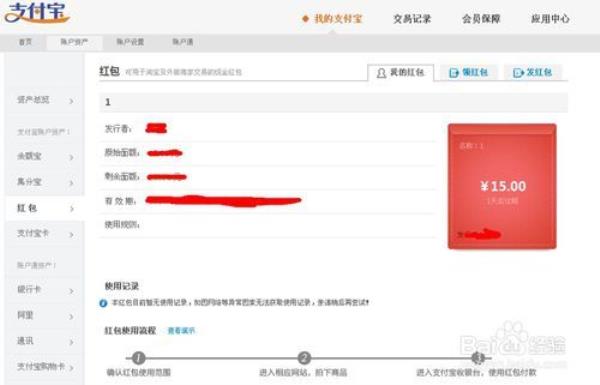
Task: Click the 使用记录 heading
Action: coord(122,286)
